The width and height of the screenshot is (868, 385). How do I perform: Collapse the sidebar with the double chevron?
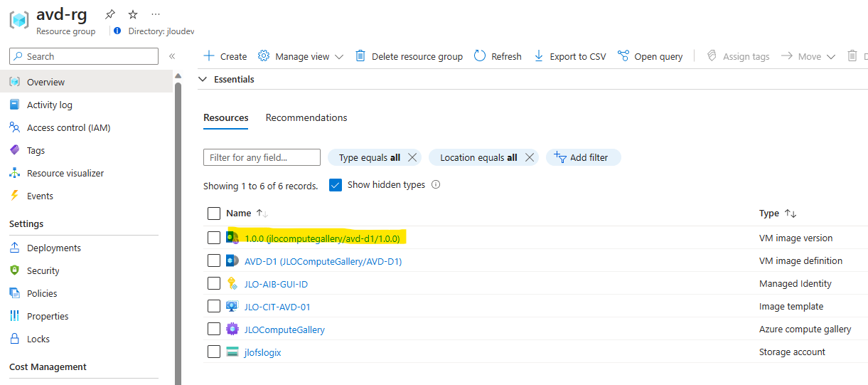coord(172,56)
